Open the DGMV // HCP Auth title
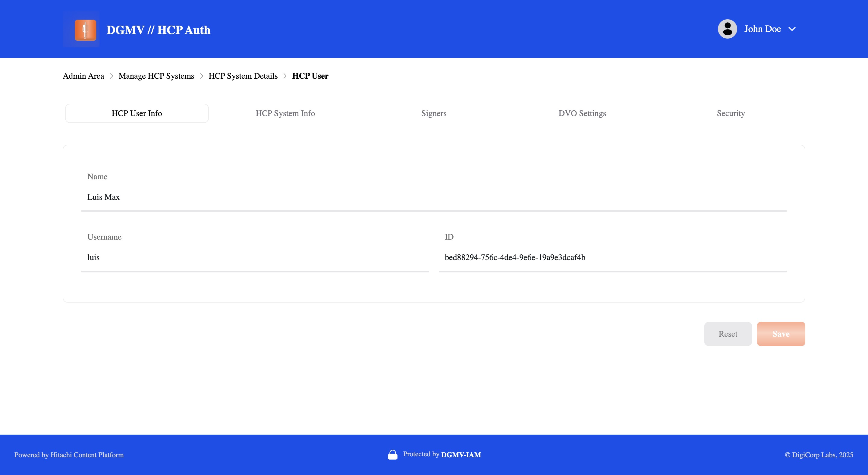This screenshot has height=475, width=868. coord(158,30)
